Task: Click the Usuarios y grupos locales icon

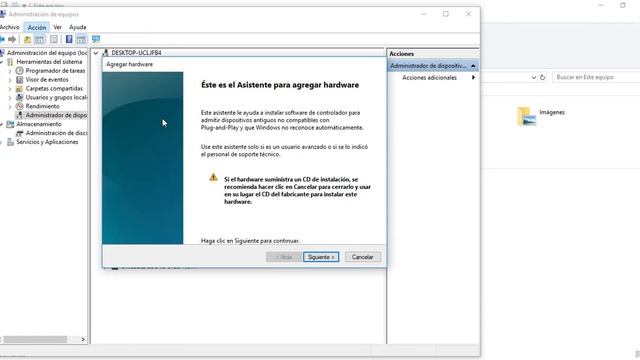Action: pos(19,98)
